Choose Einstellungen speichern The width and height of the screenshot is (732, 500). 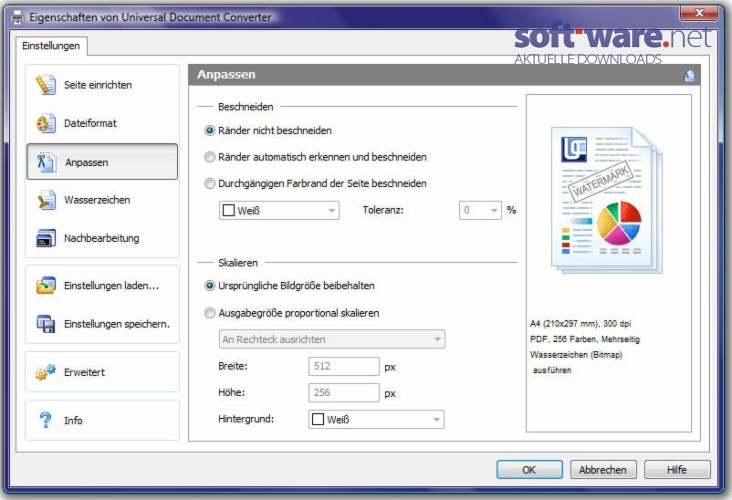pos(102,324)
